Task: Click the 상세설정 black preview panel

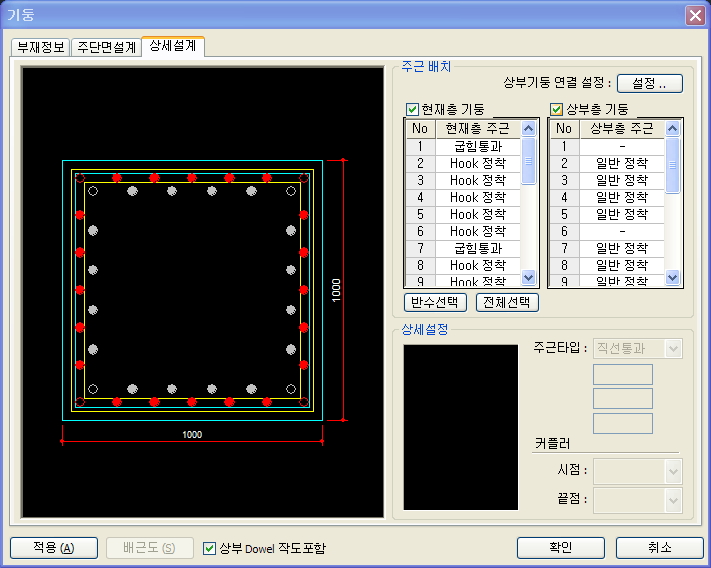Action: (x=461, y=427)
